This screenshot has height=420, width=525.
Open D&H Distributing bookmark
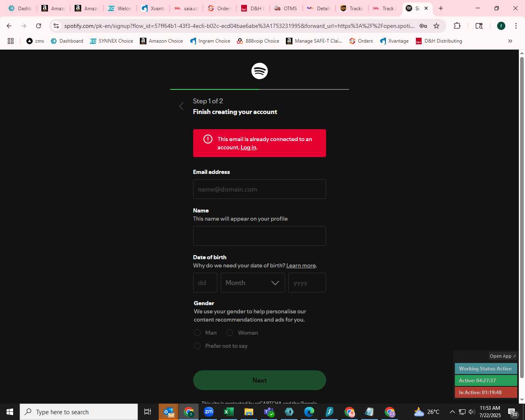[439, 41]
